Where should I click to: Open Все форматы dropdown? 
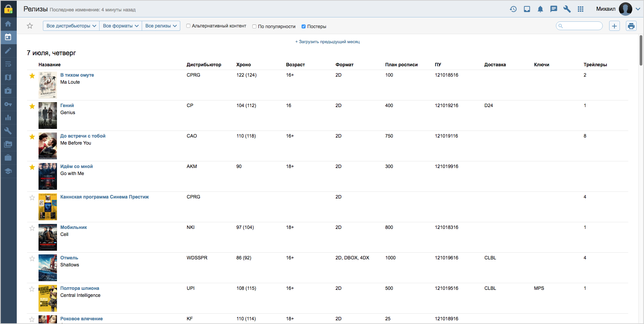[121, 26]
